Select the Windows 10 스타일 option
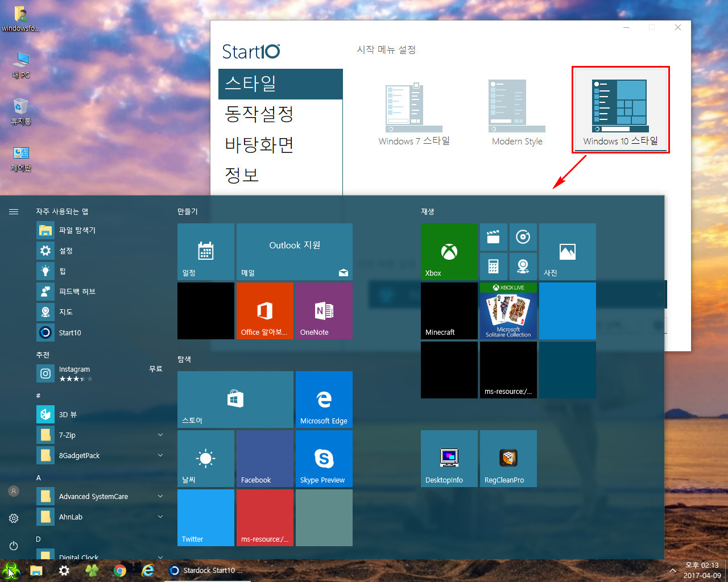 (x=621, y=110)
